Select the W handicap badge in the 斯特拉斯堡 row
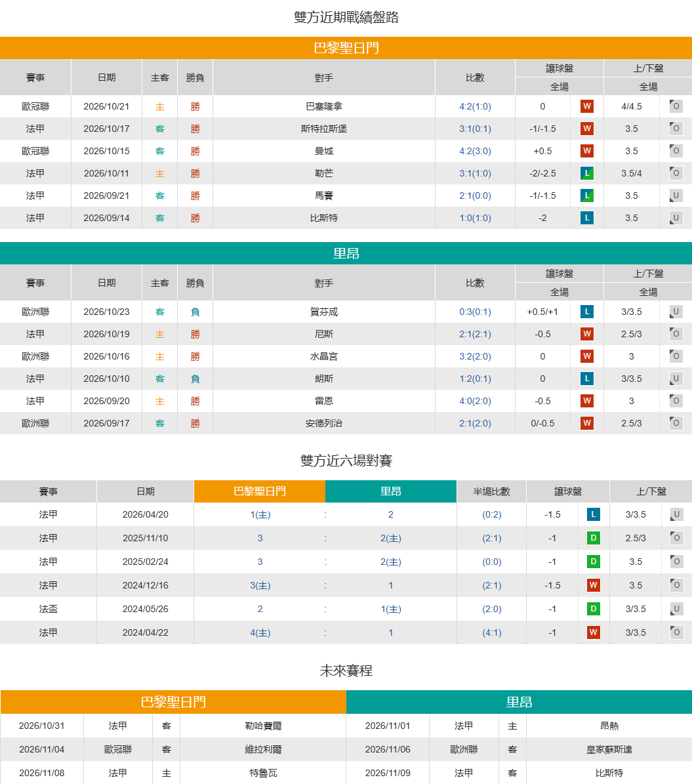Image resolution: width=692 pixels, height=784 pixels. point(587,129)
